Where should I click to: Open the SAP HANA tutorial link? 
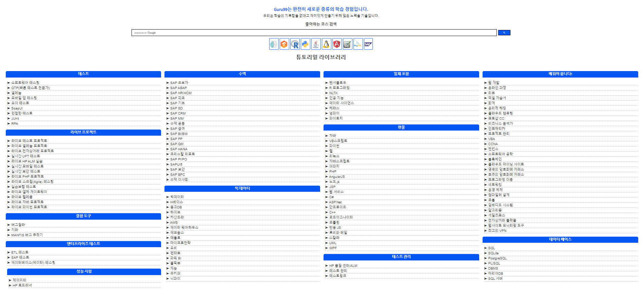coord(179,149)
